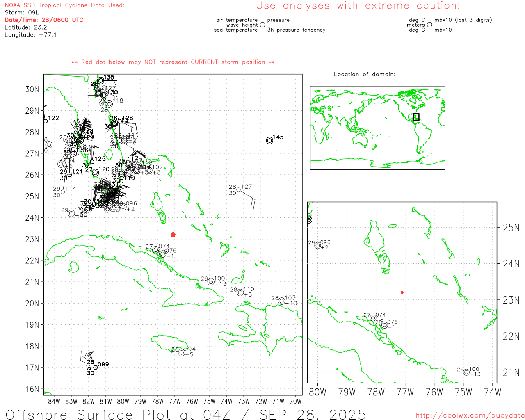This screenshot has height=420, width=525.
Task: Click the 'NOAA SSD Tropical Cyclone Data Used' header
Action: 64,5
